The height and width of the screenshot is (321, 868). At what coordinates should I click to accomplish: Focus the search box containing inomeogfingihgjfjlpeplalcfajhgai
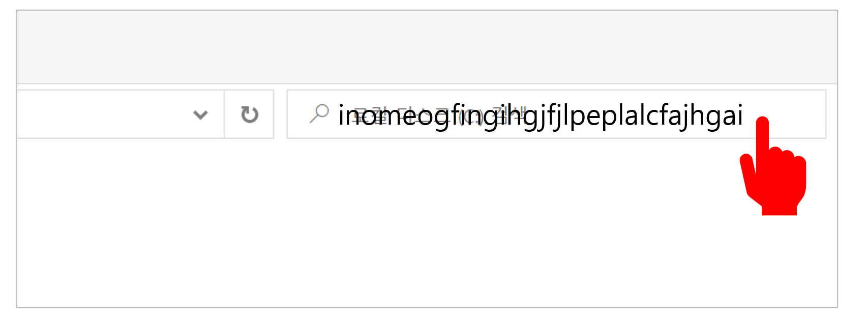click(556, 114)
